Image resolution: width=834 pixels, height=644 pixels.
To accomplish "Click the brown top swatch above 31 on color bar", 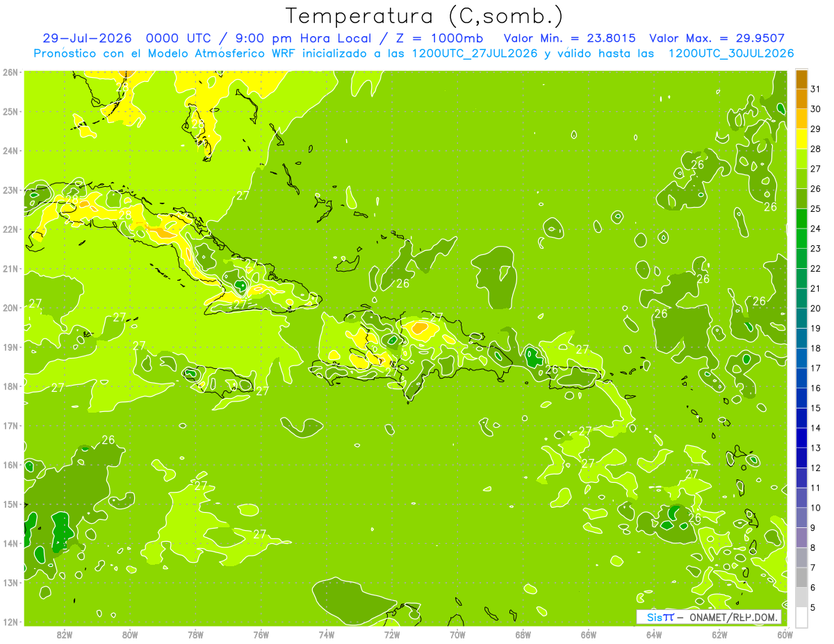I will click(x=801, y=80).
